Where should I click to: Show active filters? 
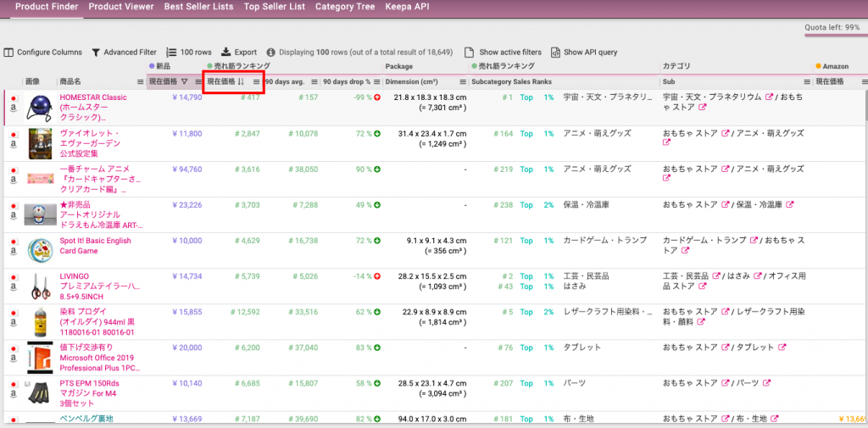[x=504, y=53]
